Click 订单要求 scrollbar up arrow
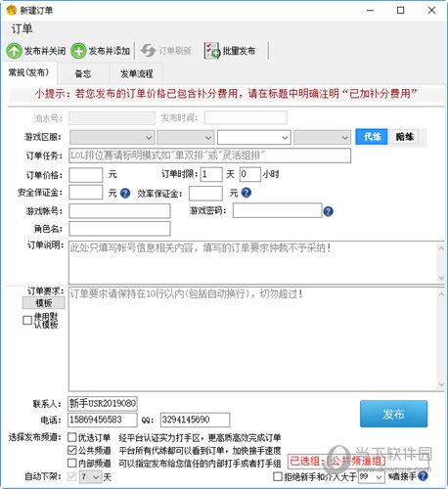The height and width of the screenshot is (489, 448). tap(441, 294)
